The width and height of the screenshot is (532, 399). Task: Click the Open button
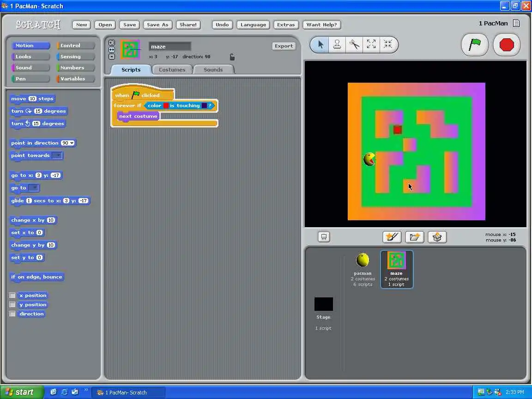pos(105,25)
